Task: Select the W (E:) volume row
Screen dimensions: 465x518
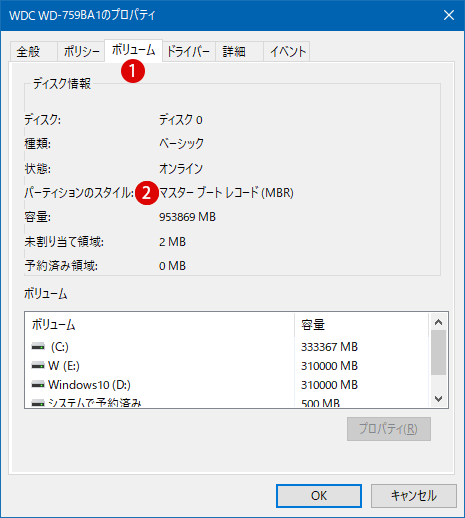Action: [227, 366]
